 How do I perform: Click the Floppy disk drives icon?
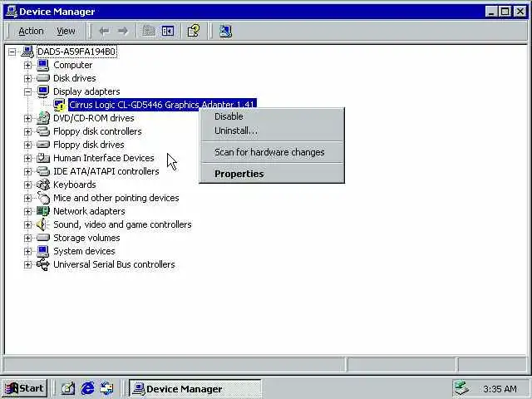pyautogui.click(x=43, y=145)
